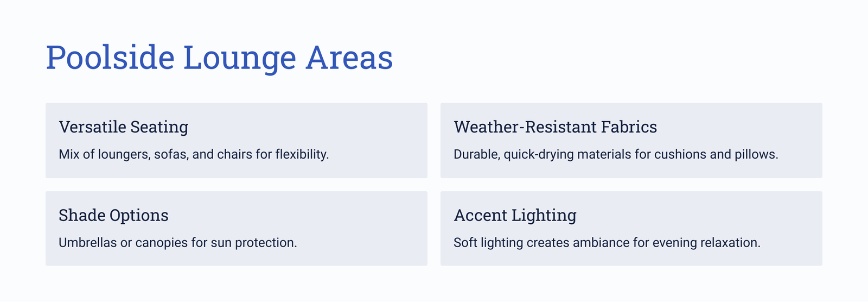
Task: Click the word "Areas" in the title
Action: (349, 58)
